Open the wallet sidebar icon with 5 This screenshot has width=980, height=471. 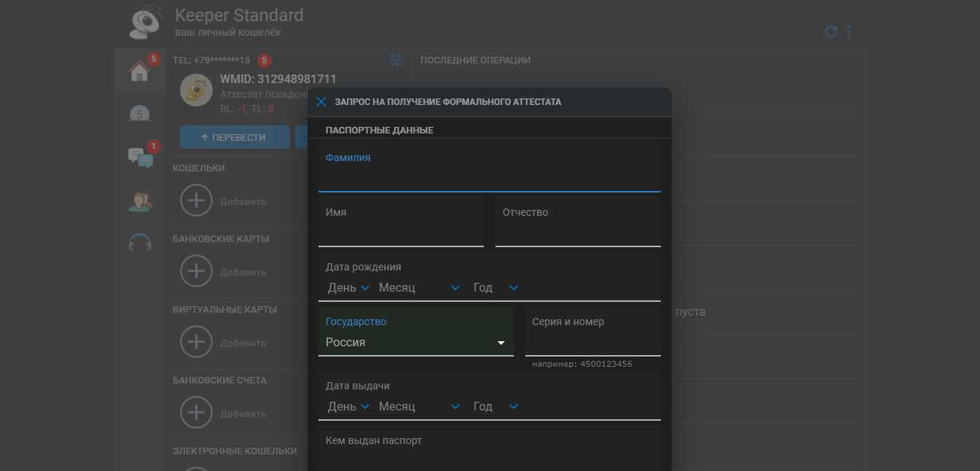click(140, 114)
